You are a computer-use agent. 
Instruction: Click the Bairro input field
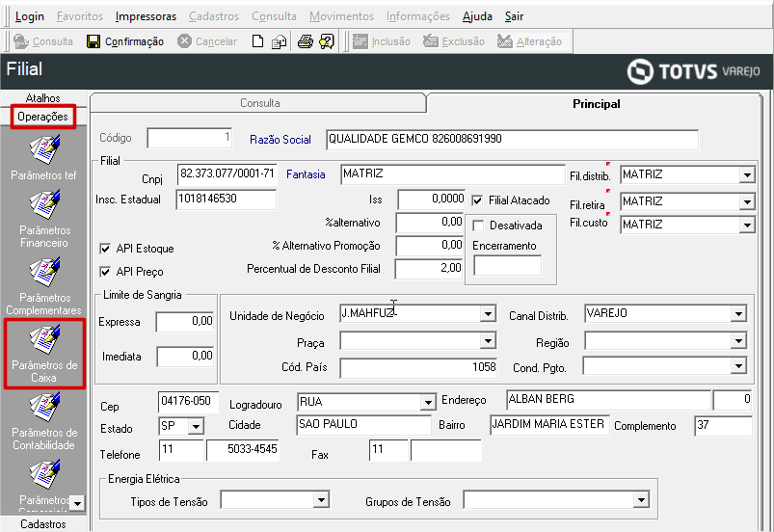pyautogui.click(x=549, y=425)
